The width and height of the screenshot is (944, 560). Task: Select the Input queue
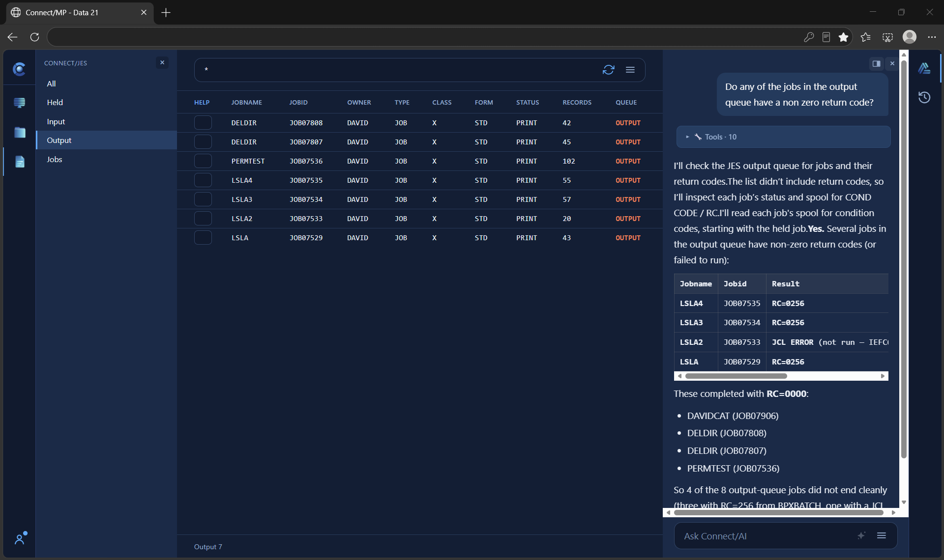tap(106, 121)
